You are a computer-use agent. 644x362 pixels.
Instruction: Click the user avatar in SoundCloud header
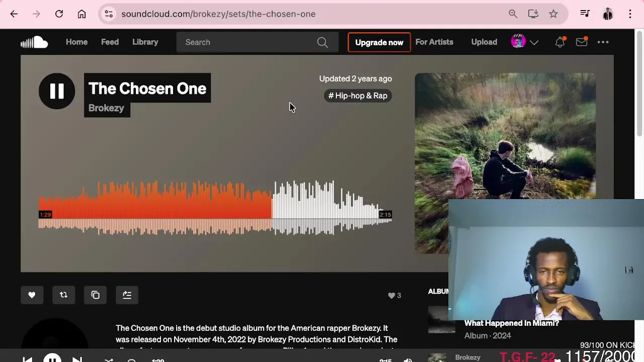point(518,42)
